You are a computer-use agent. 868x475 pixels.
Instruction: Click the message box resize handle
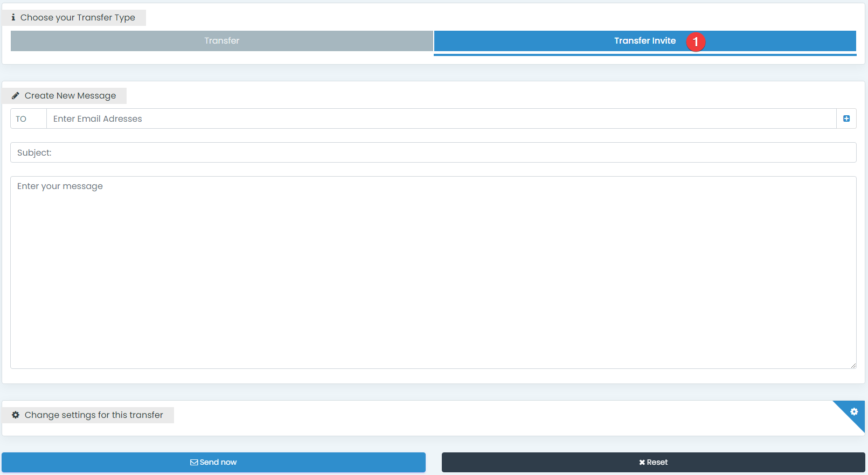point(853,365)
